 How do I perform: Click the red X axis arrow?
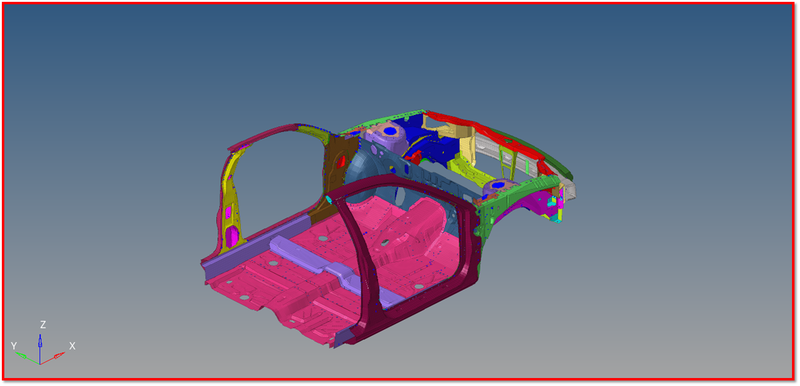54,357
